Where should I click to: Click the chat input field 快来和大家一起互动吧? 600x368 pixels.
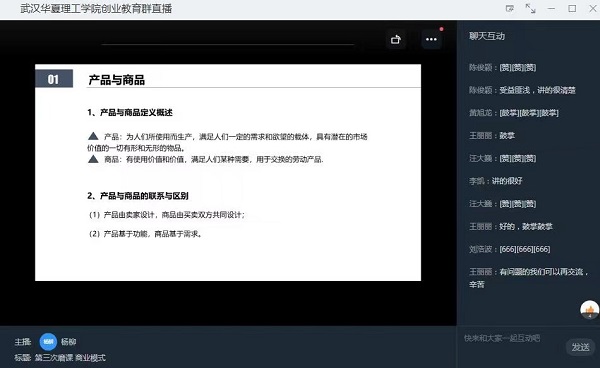click(x=502, y=338)
